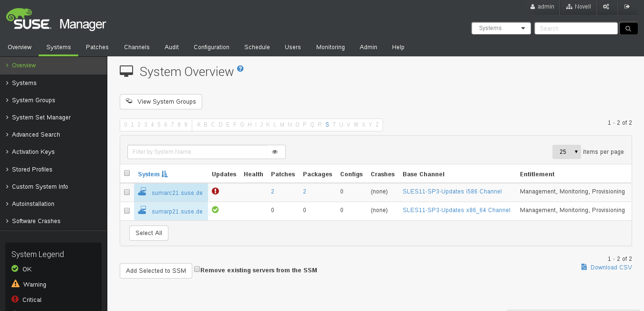Focus the Filter by System Name field

tap(197, 152)
